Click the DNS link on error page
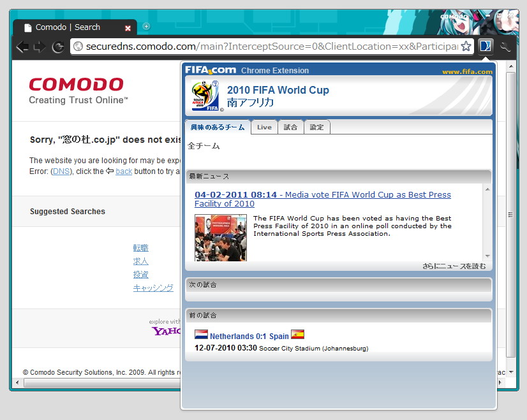Viewport: 527px width, 420px height. (61, 171)
